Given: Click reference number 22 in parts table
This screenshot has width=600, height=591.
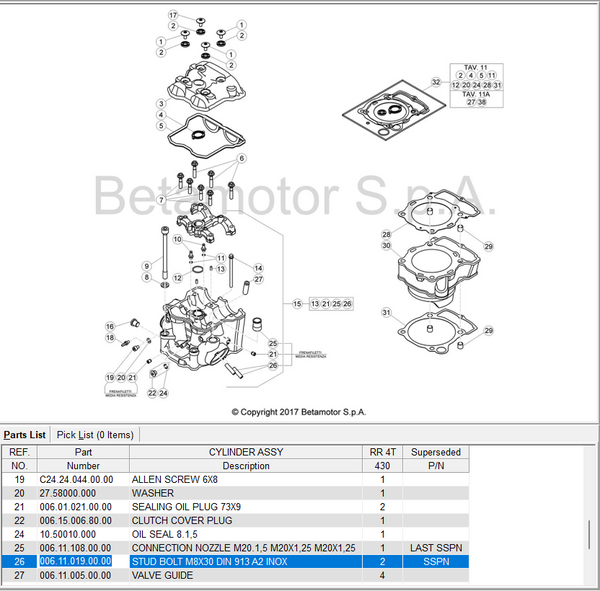Looking at the screenshot, I should click(x=19, y=521).
